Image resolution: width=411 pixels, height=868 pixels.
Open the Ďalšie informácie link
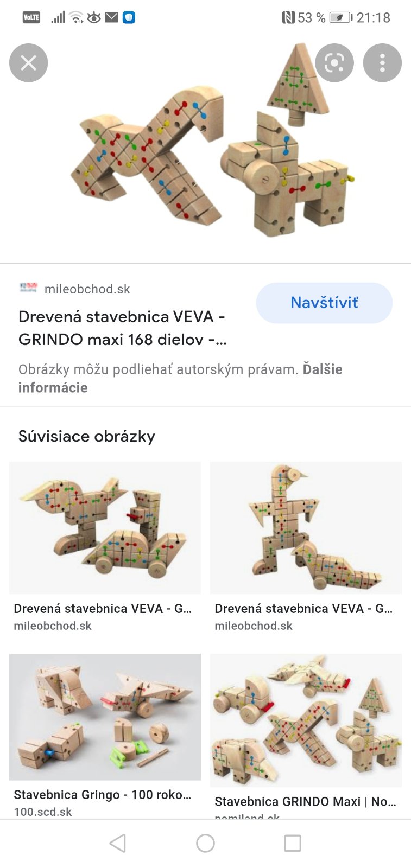pyautogui.click(x=53, y=387)
